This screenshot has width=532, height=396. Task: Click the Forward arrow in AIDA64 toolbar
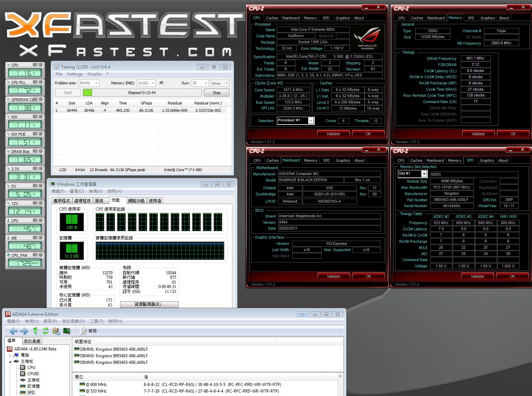point(24,331)
